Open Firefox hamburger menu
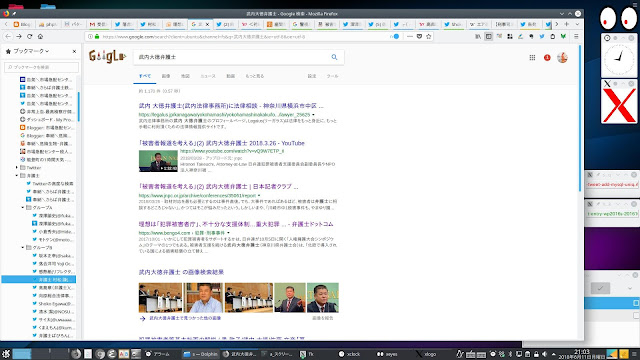The width and height of the screenshot is (640, 360). tap(576, 36)
